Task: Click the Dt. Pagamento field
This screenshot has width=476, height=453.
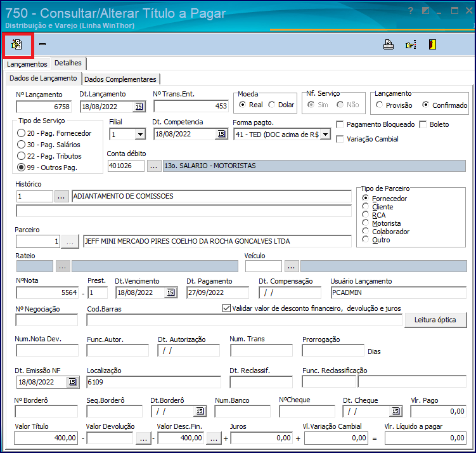Action: tap(217, 292)
